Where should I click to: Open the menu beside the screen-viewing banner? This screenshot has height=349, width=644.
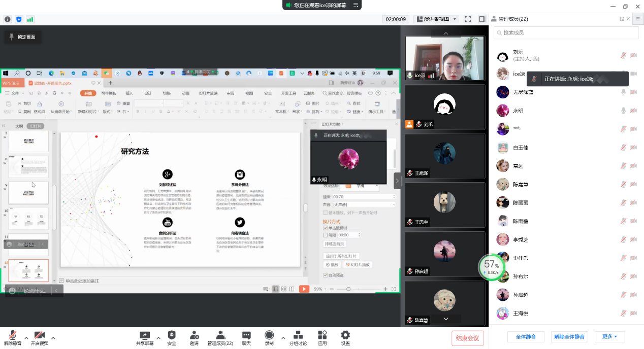coord(357,5)
